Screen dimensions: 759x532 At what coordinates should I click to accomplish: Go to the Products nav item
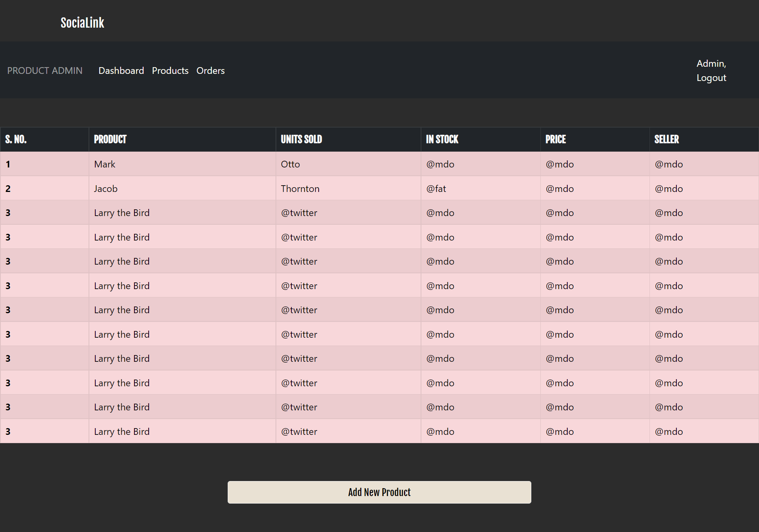click(170, 71)
